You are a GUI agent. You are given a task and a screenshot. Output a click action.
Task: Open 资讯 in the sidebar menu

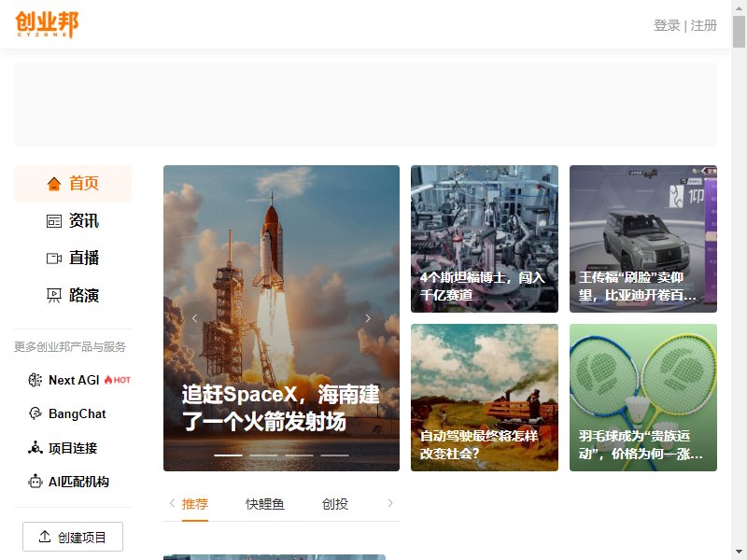[x=73, y=221]
